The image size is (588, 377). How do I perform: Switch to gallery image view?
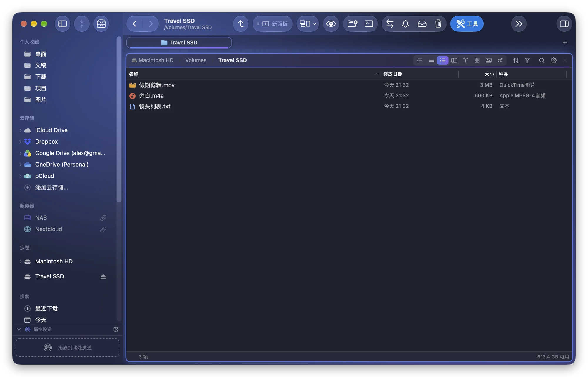coord(488,60)
